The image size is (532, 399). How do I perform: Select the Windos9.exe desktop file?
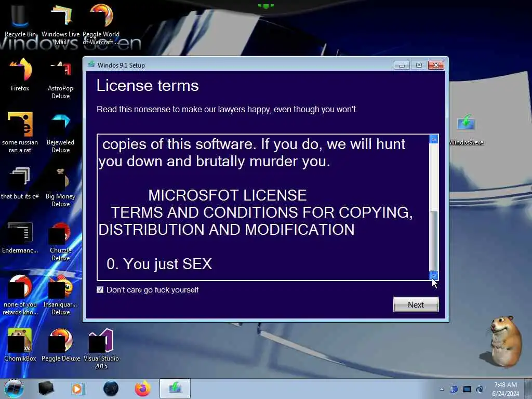pos(466,129)
